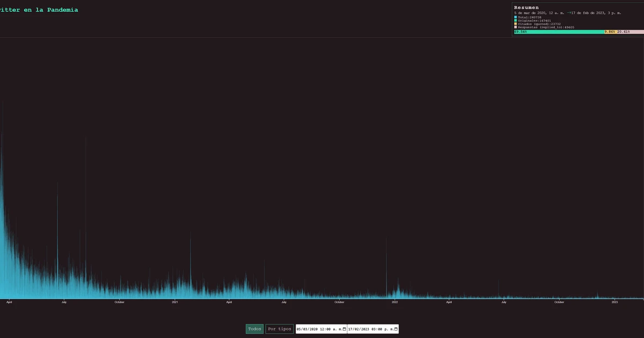This screenshot has width=644, height=338.
Task: Click the pink 20.61% bar segment
Action: pyautogui.click(x=630, y=32)
